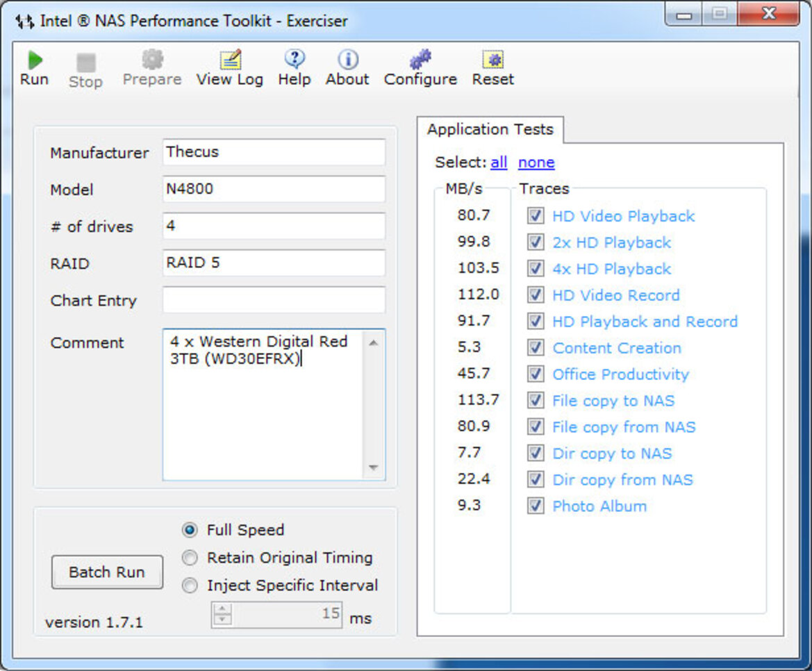Open the Photo Album trace link
The width and height of the screenshot is (812, 671).
coord(599,506)
